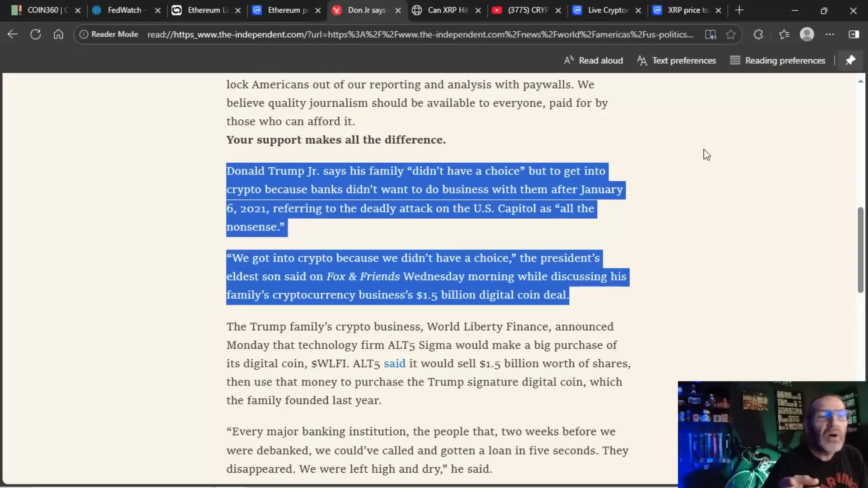868x488 pixels.
Task: Click the words 'World Liberty Finance'
Action: [488, 327]
